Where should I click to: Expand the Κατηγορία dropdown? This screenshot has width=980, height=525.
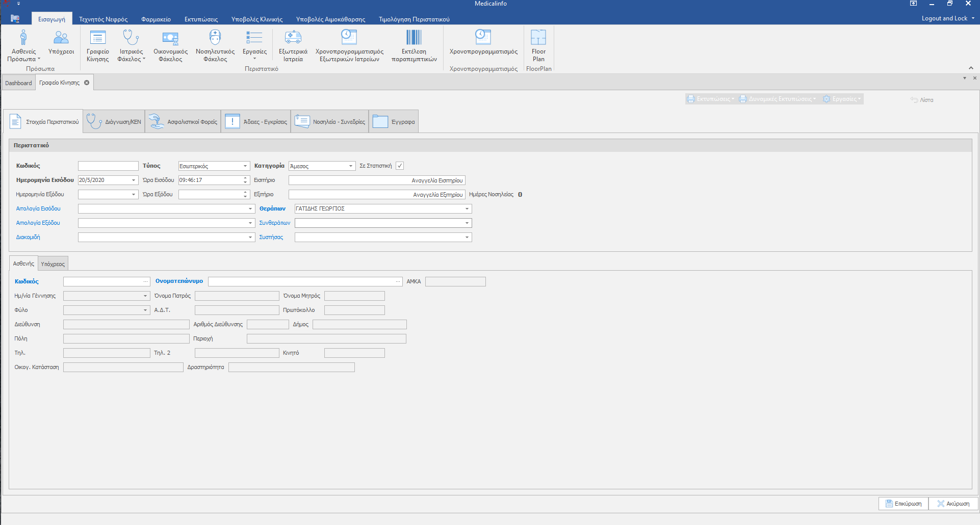pos(350,166)
